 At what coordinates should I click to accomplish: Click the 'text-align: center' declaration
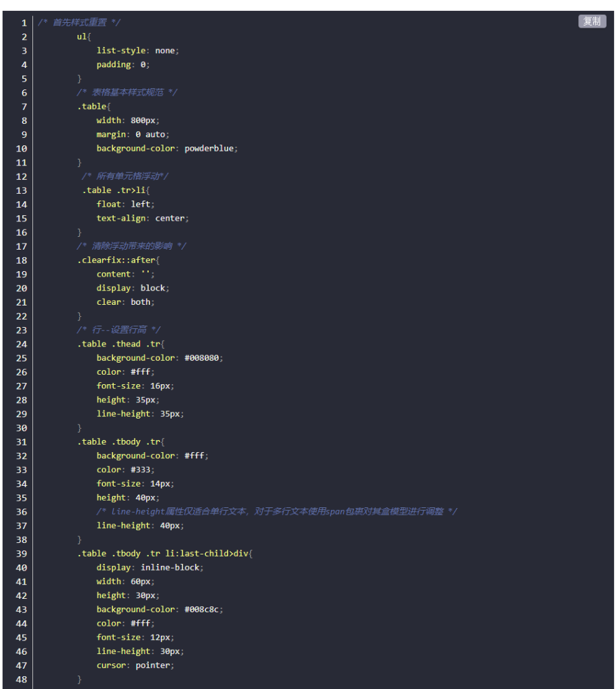point(142,218)
